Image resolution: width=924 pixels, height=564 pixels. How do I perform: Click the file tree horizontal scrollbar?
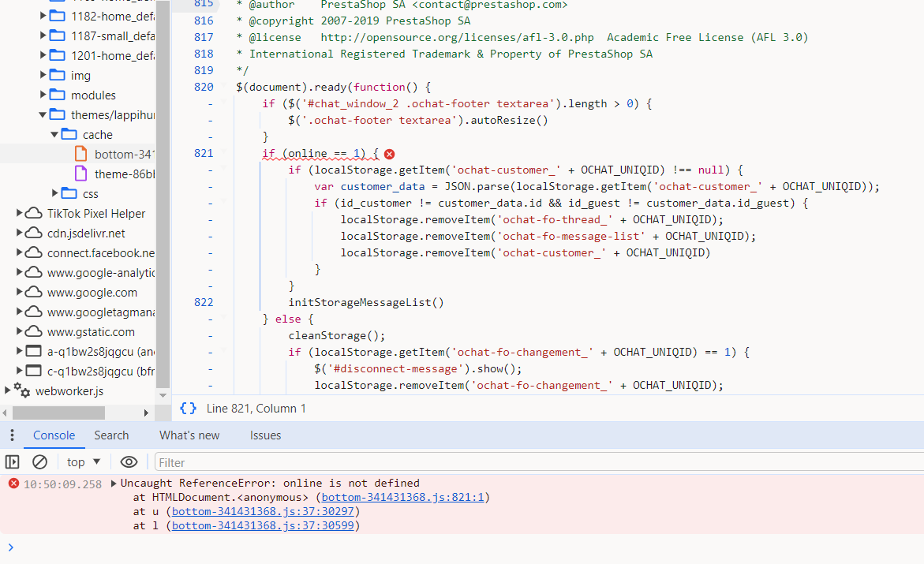[59, 413]
